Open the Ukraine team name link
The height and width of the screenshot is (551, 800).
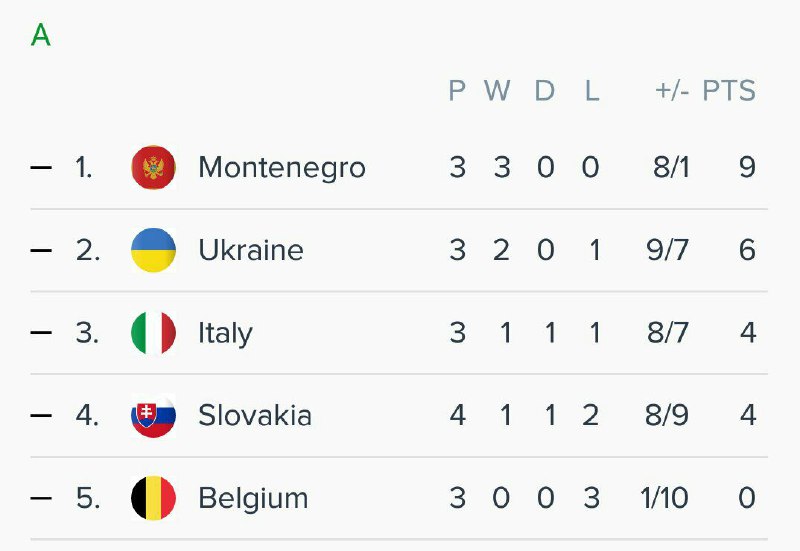pos(250,250)
